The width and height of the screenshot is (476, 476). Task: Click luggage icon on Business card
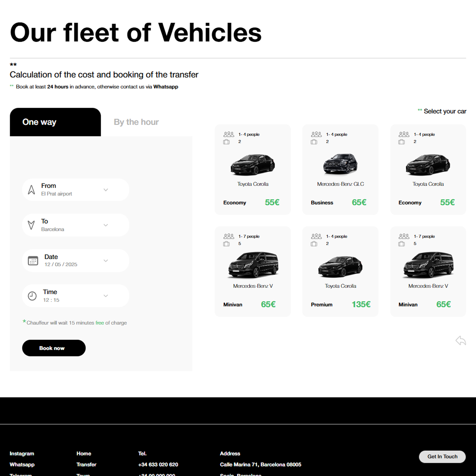(x=314, y=142)
